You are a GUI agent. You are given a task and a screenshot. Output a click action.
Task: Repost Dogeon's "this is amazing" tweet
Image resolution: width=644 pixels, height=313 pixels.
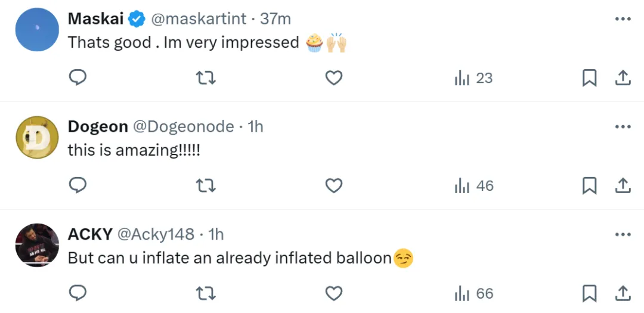click(206, 185)
